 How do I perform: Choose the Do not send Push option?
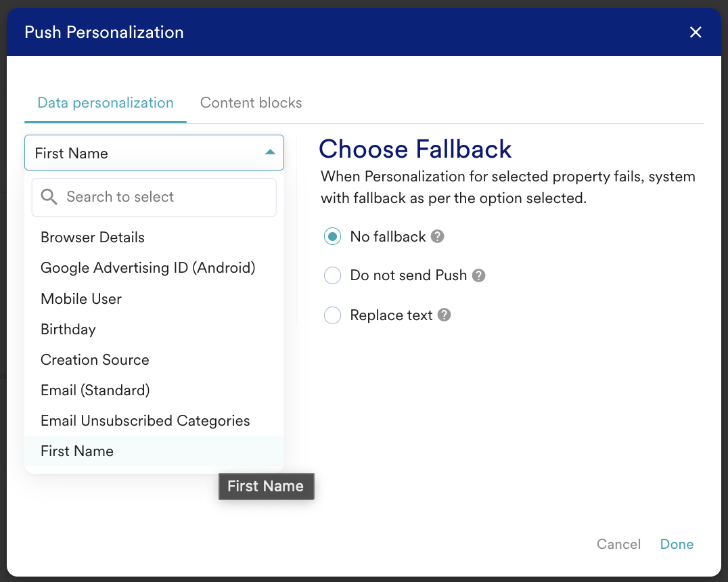(x=332, y=275)
